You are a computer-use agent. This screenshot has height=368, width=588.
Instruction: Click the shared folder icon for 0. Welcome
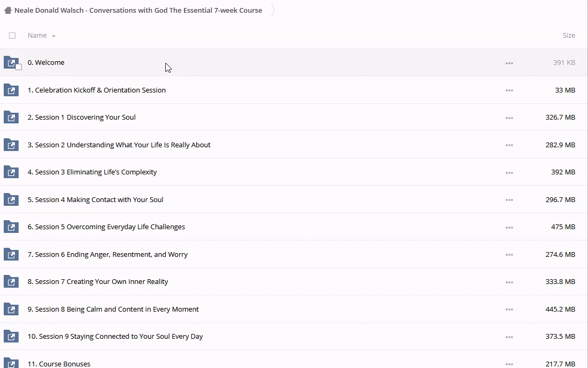(11, 62)
